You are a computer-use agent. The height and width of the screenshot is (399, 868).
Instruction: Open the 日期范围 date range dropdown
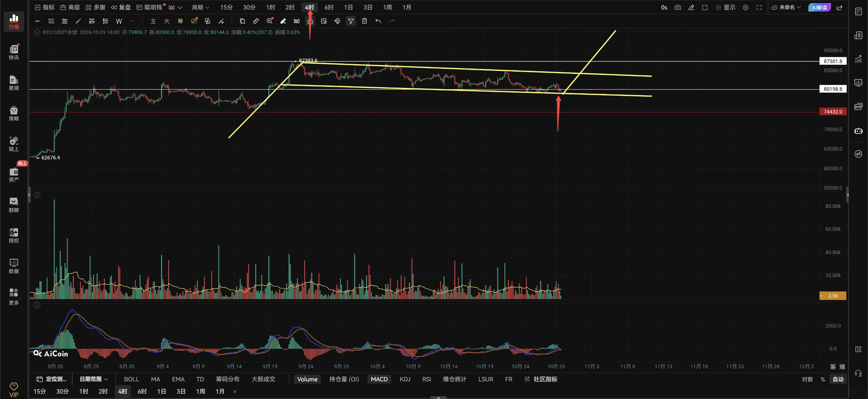94,379
